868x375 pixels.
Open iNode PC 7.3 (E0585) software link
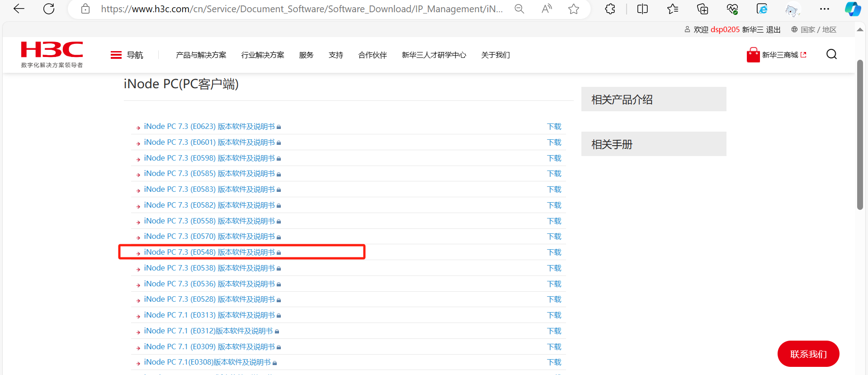pos(209,174)
